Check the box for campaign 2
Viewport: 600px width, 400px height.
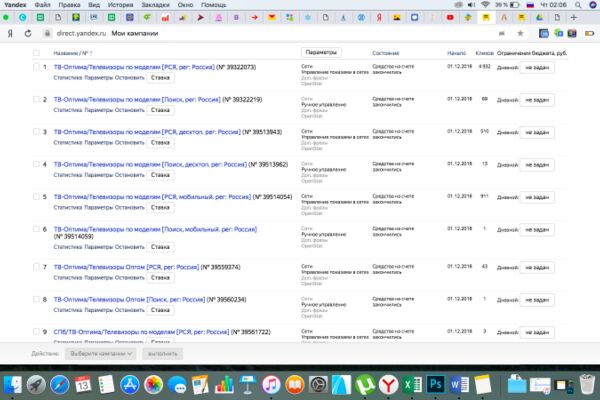[36, 99]
